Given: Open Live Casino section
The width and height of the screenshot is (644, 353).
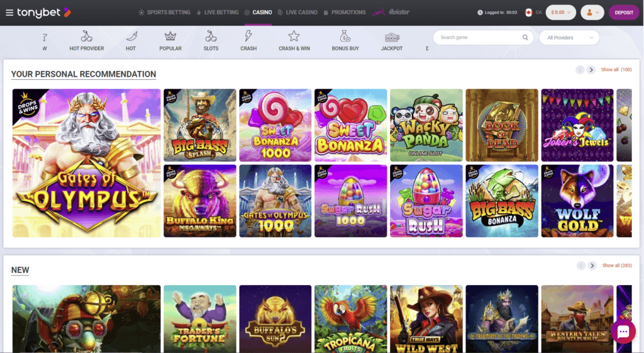Looking at the screenshot, I should click(x=297, y=13).
